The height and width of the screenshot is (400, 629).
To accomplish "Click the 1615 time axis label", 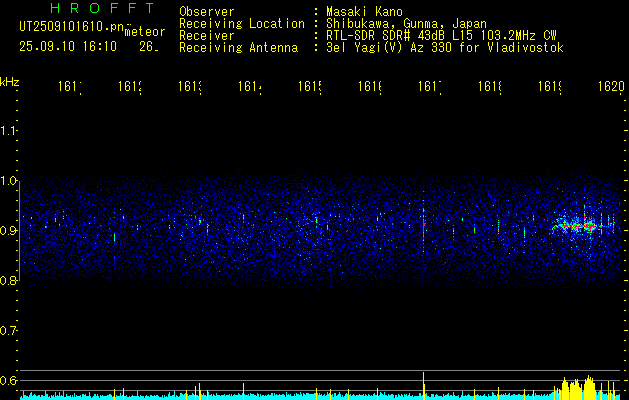I will [310, 86].
